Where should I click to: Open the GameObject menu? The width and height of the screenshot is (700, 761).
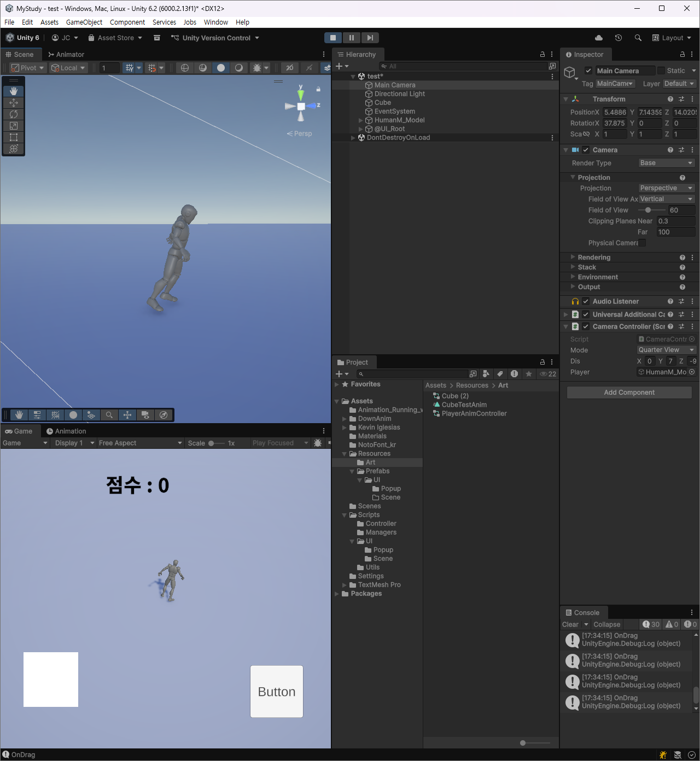tap(84, 22)
